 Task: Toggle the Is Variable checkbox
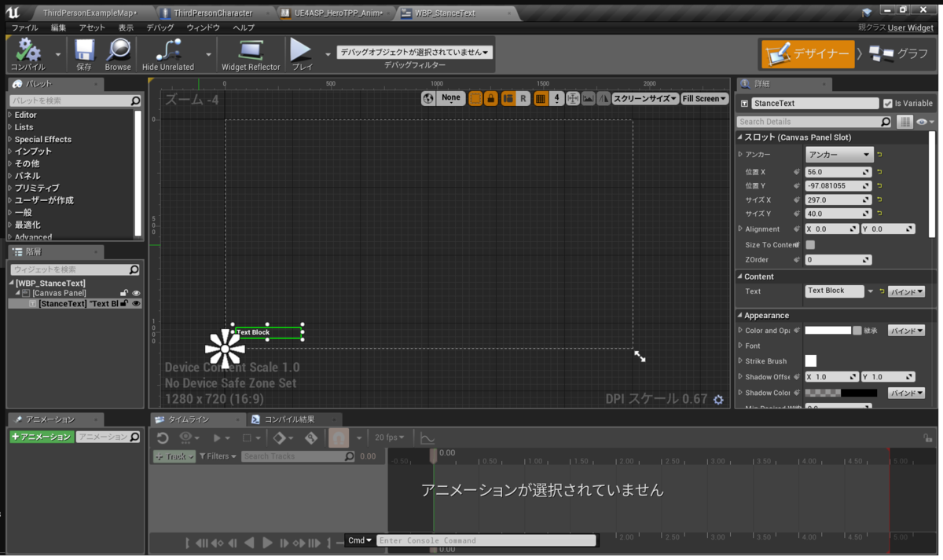(x=888, y=104)
